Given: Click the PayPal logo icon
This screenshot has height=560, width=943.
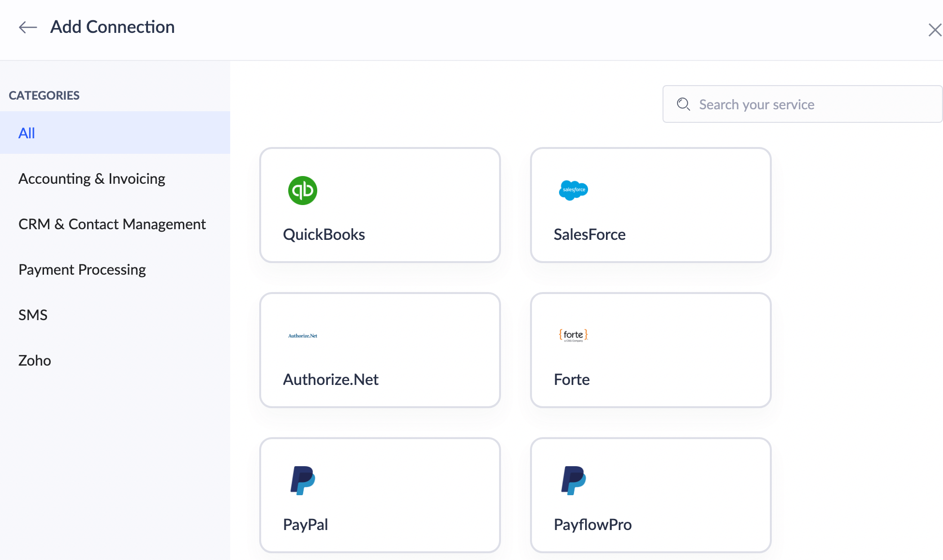Looking at the screenshot, I should click(303, 480).
